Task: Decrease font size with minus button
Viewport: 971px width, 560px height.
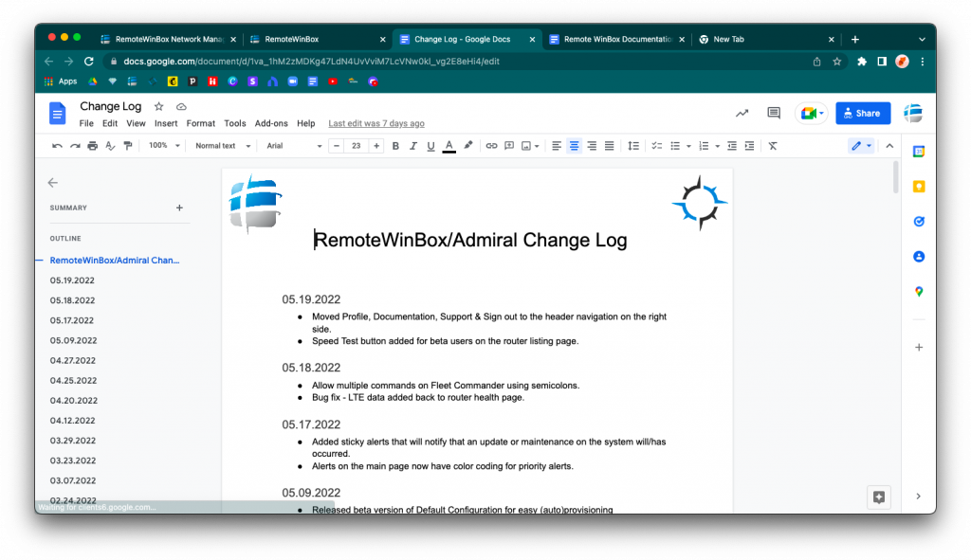Action: click(337, 146)
